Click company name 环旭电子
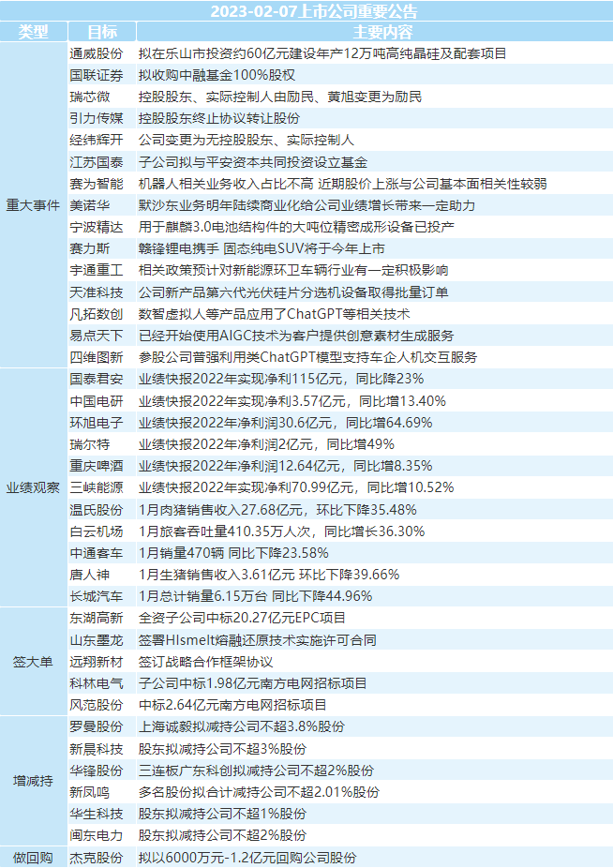This screenshot has width=613, height=868. (97, 422)
